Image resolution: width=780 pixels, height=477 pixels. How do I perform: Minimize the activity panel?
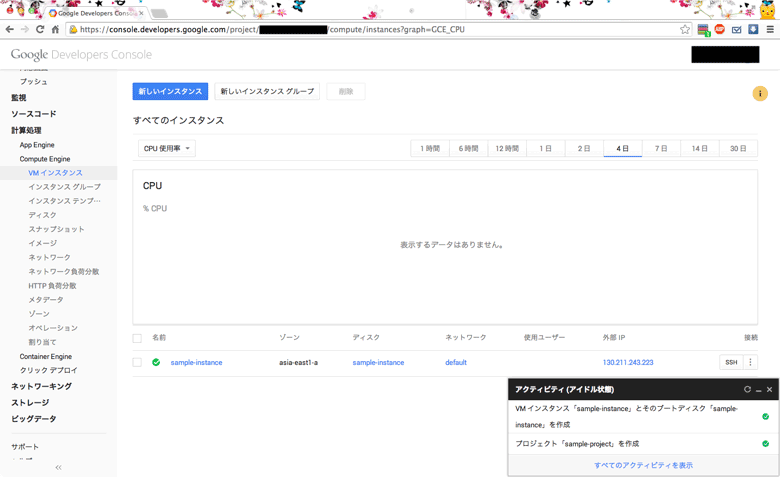(x=759, y=390)
